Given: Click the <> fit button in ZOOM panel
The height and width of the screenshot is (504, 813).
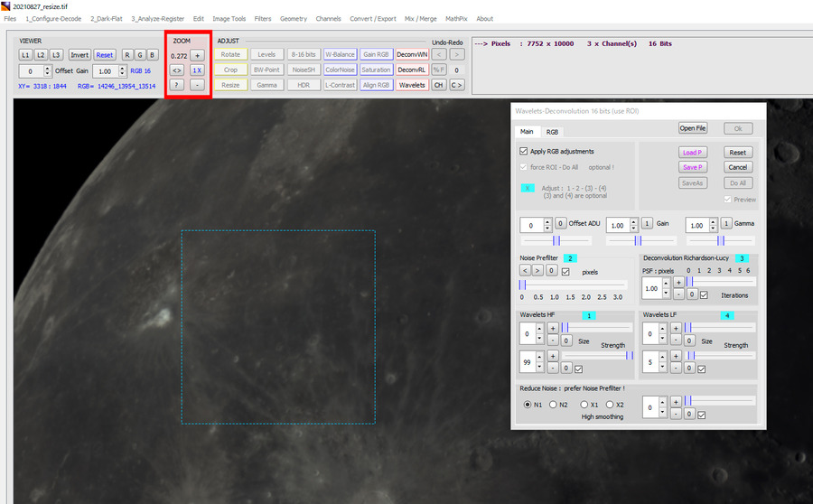Looking at the screenshot, I should coord(177,70).
